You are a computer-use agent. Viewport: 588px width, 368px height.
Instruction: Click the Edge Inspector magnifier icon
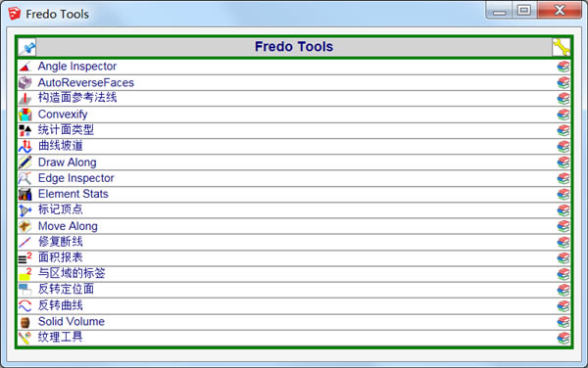coord(25,178)
